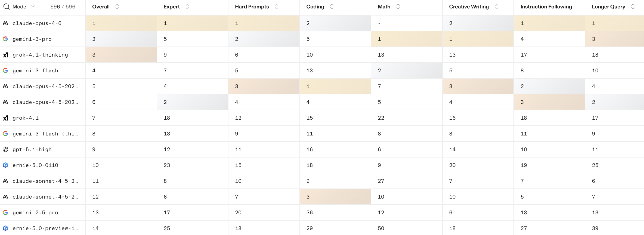Click the xAI logo beside grok-4.1-thinking
This screenshot has height=235, width=644.
coord(5,55)
